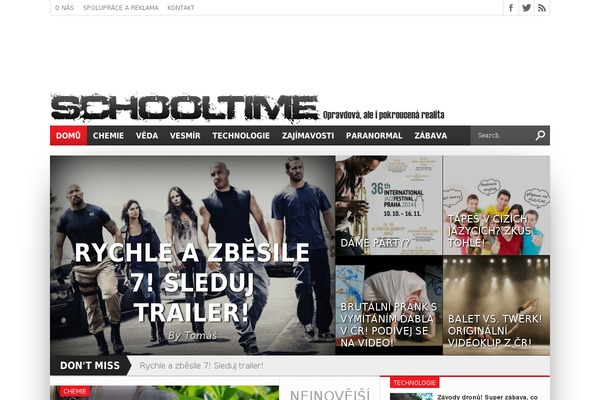This screenshot has width=600, height=400.
Task: Open the RSS feed icon
Action: (x=542, y=8)
